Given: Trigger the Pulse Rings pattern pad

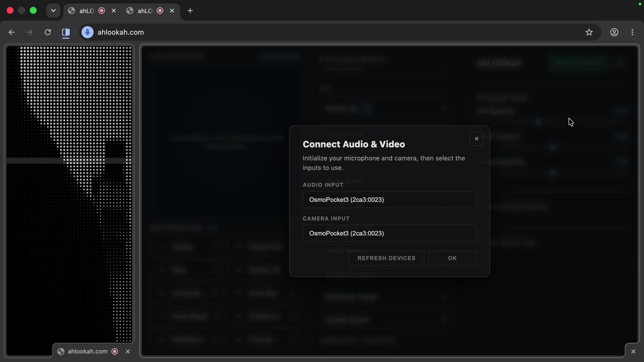Looking at the screenshot, I should tap(188, 316).
